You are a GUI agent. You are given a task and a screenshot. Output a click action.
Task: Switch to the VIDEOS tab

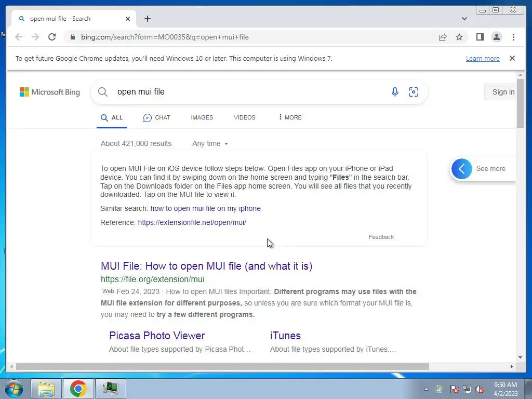pos(244,117)
